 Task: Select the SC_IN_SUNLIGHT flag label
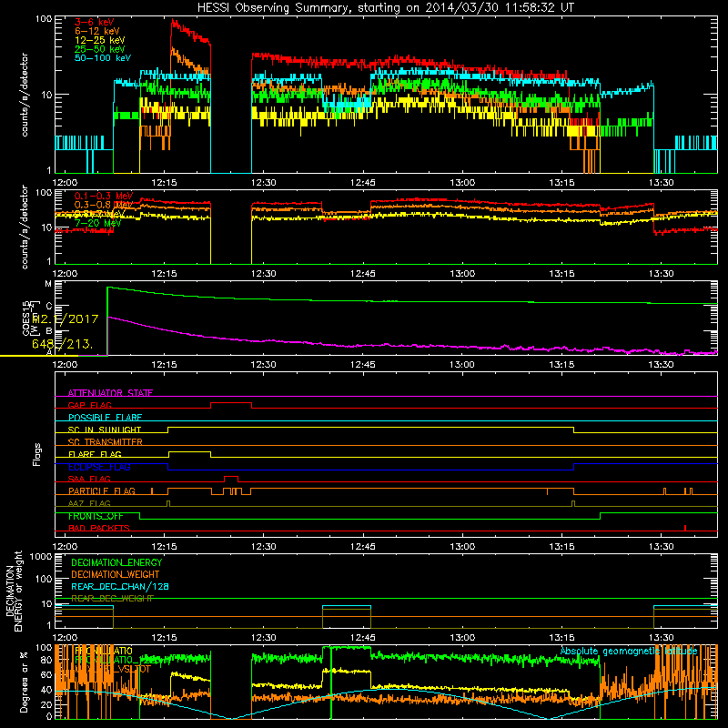coord(105,430)
